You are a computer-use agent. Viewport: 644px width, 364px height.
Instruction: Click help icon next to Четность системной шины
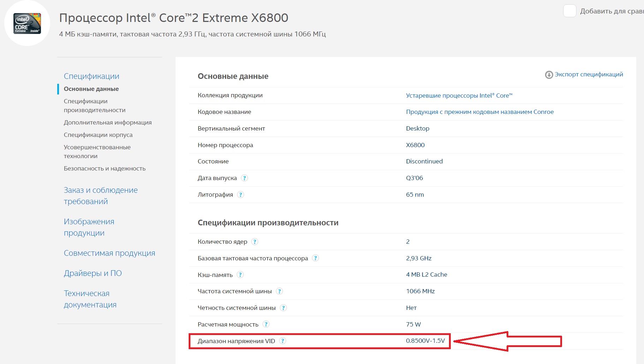point(283,308)
